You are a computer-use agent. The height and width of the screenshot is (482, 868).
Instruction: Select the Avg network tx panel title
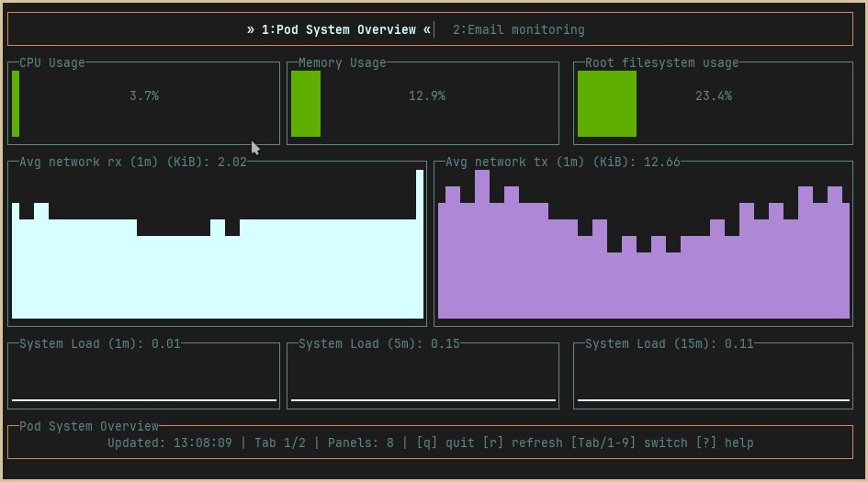coord(562,162)
